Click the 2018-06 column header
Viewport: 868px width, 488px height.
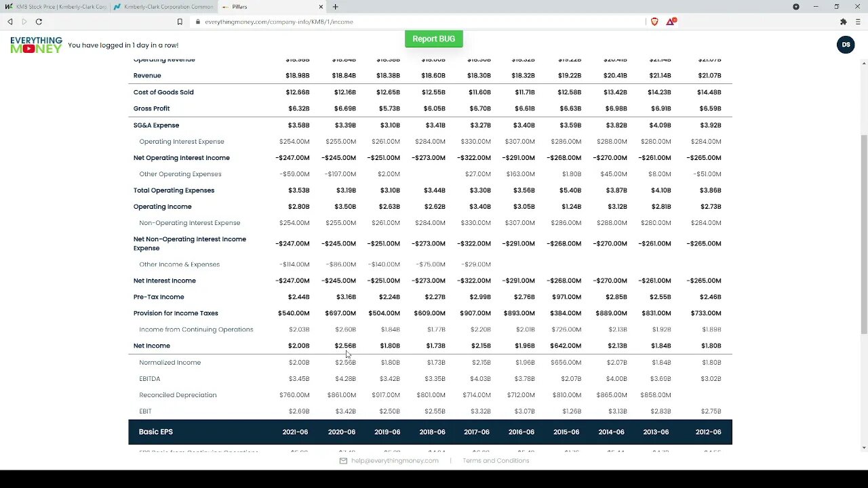coord(432,432)
